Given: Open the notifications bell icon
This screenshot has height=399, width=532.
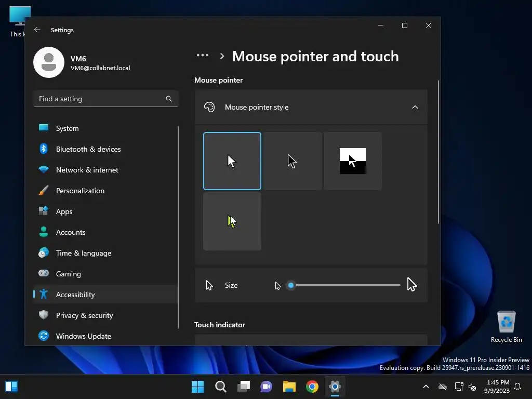Looking at the screenshot, I should [x=517, y=387].
